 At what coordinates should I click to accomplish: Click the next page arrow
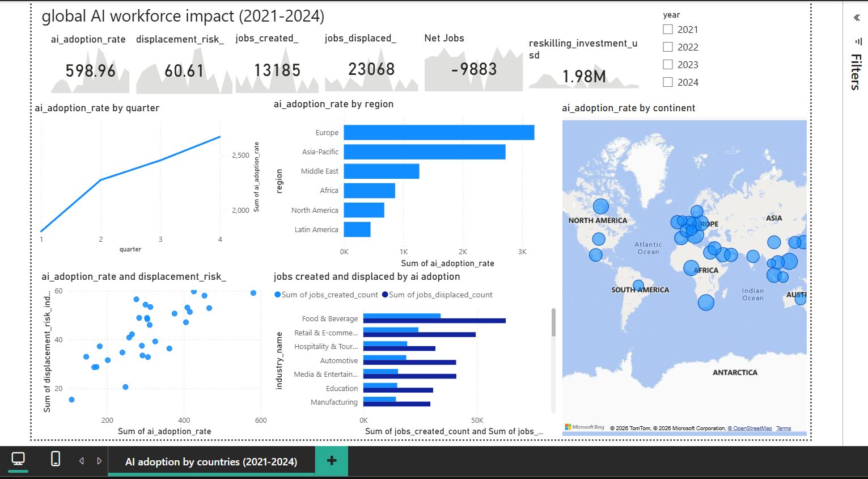click(x=99, y=461)
